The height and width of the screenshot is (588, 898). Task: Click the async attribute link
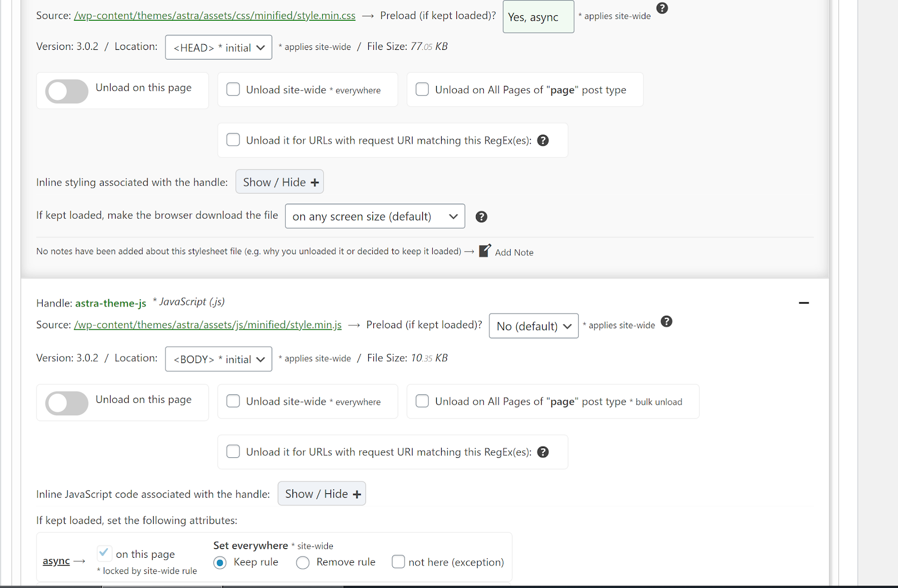pyautogui.click(x=56, y=561)
